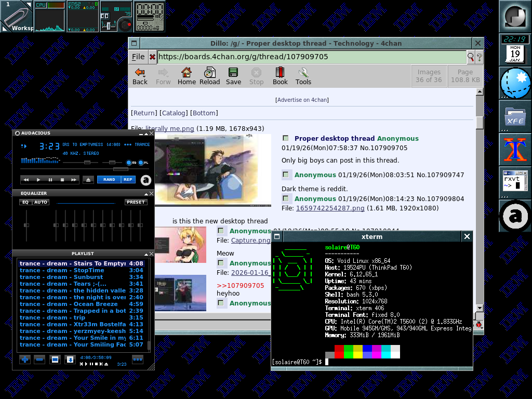Image resolution: width=532 pixels, height=399 pixels.
Task: Click the Audacious dock icon
Action: pos(515,216)
